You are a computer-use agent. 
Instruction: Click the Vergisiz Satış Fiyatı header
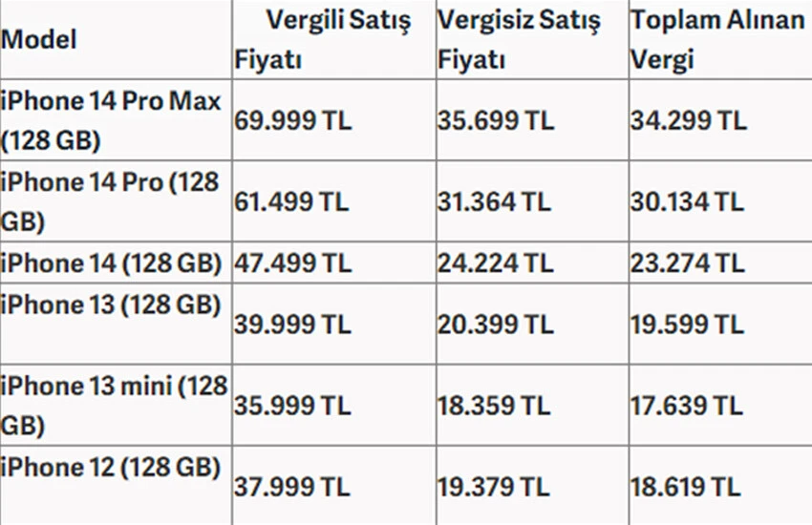[519, 40]
